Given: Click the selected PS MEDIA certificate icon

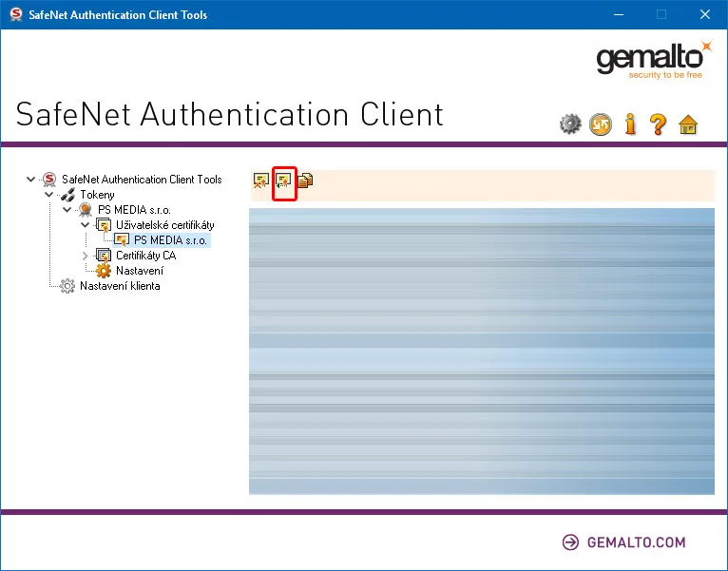Looking at the screenshot, I should (x=122, y=240).
